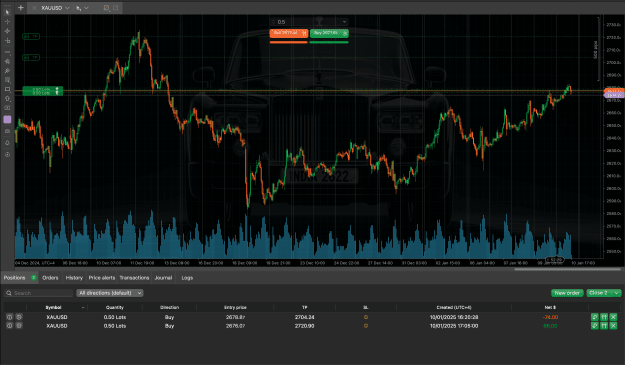Close the XAUUSD chart tab
This screenshot has height=365, width=625.
[34, 8]
